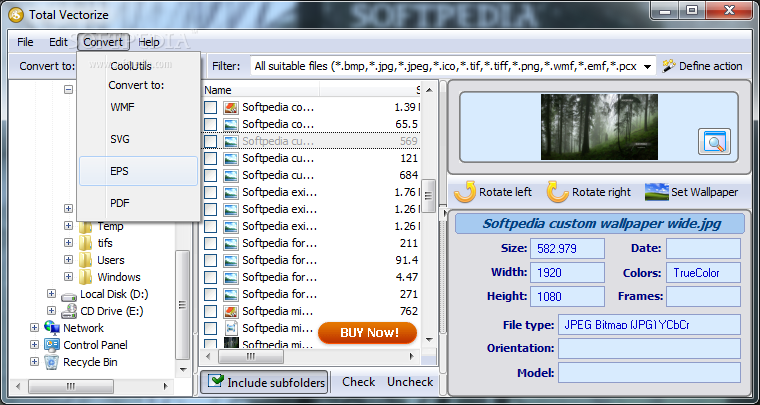This screenshot has width=760, height=405.
Task: Click the image icon of the 121 row
Action: tap(231, 158)
